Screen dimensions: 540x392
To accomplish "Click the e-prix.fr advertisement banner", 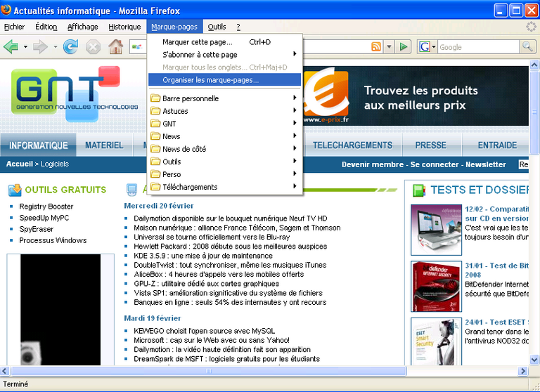I will point(416,96).
